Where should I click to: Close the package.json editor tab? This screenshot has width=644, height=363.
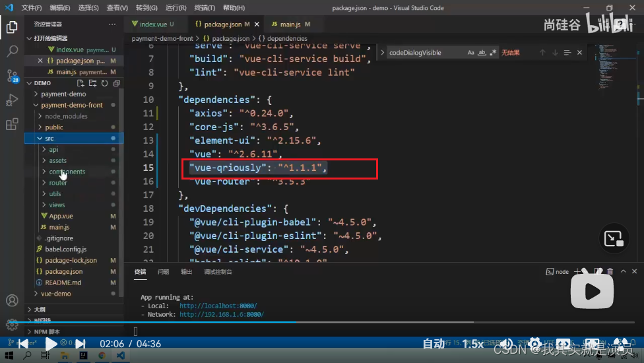click(x=257, y=24)
